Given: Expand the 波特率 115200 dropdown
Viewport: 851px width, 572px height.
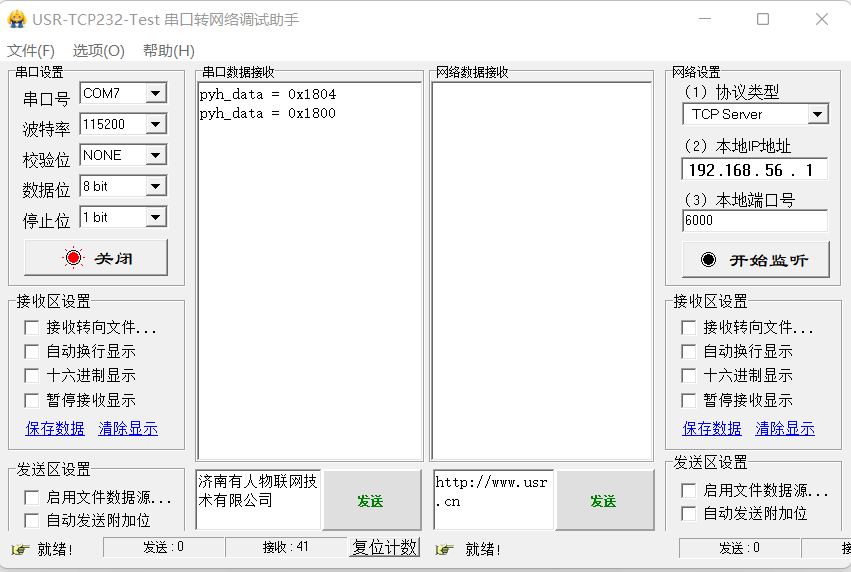Looking at the screenshot, I should tap(156, 124).
